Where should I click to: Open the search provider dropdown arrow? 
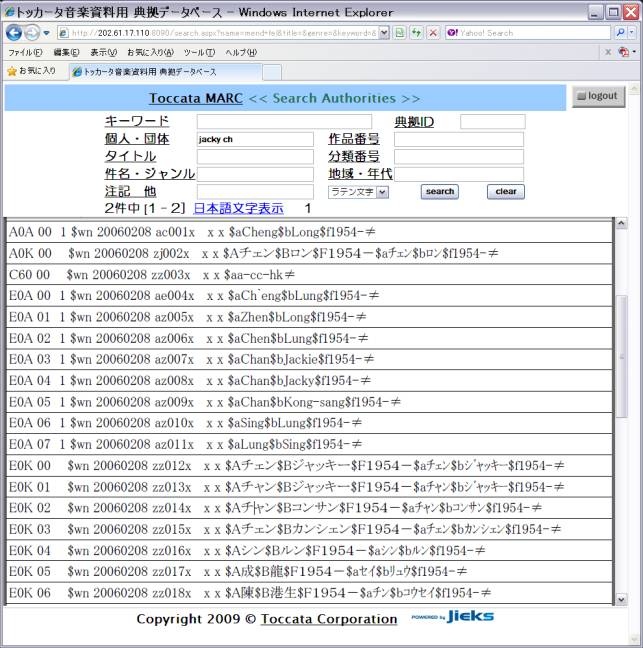[632, 33]
